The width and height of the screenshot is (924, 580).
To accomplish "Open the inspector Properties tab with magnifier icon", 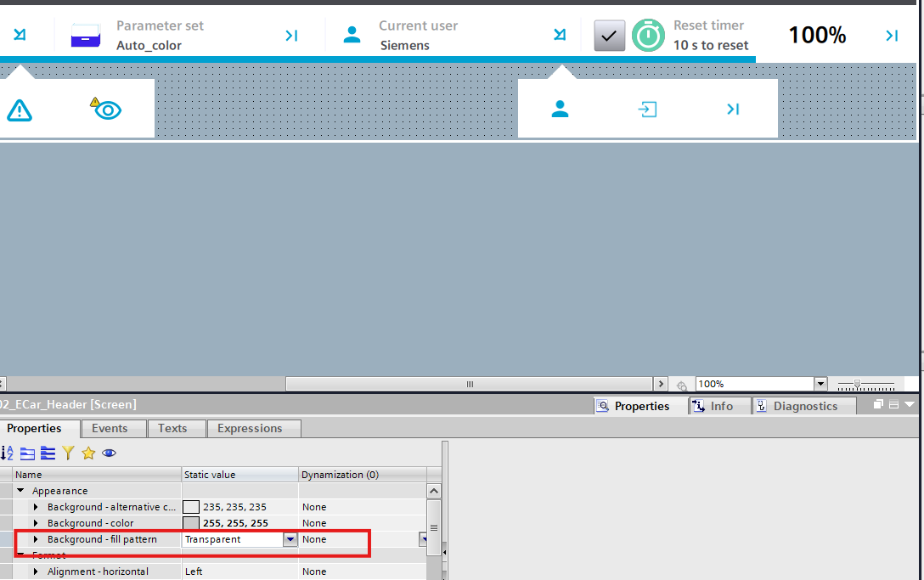I will coord(641,406).
